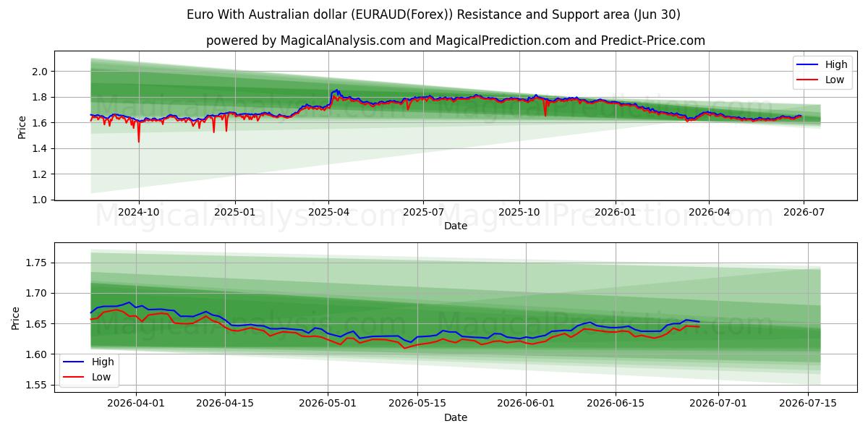Click the deep red low spike near 2024-10
The image size is (868, 434).
(x=139, y=141)
